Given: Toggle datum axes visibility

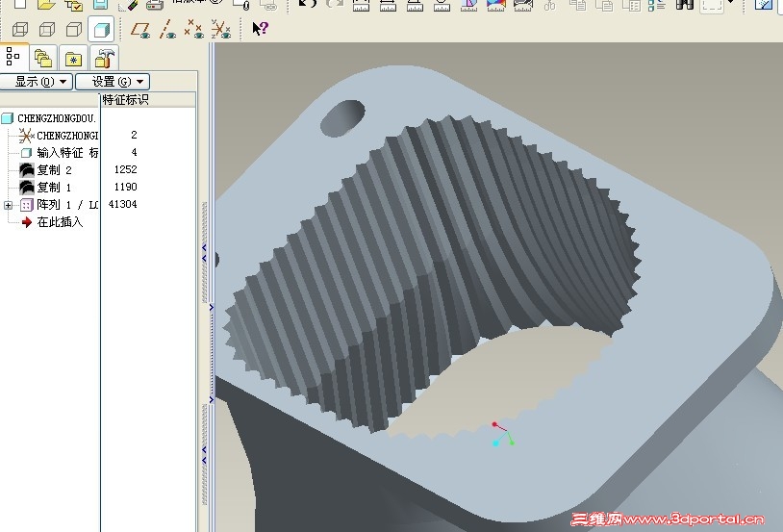Looking at the screenshot, I should pos(167,30).
